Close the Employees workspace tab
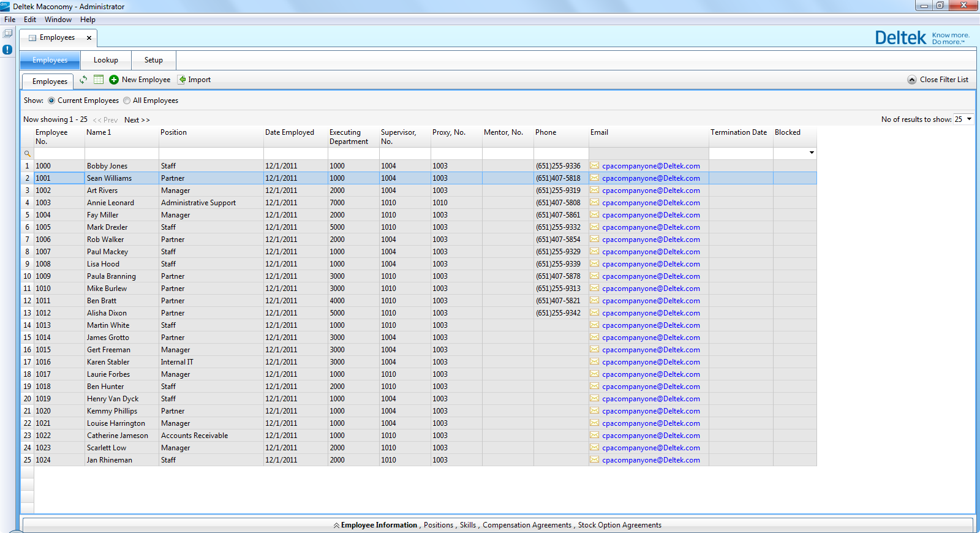Image resolution: width=980 pixels, height=533 pixels. 89,38
